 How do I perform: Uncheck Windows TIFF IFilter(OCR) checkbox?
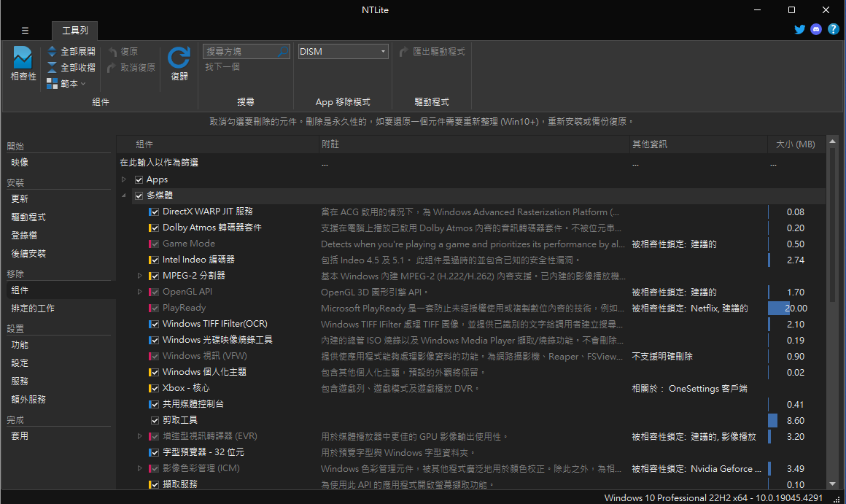pyautogui.click(x=154, y=325)
